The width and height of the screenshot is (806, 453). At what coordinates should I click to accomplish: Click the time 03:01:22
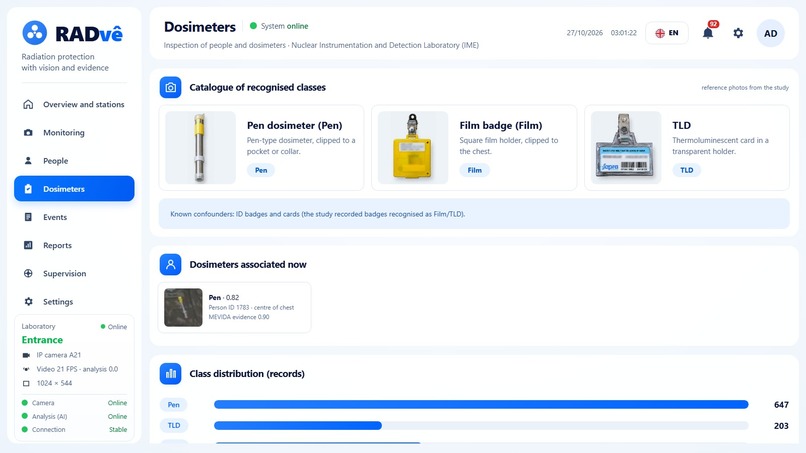624,33
